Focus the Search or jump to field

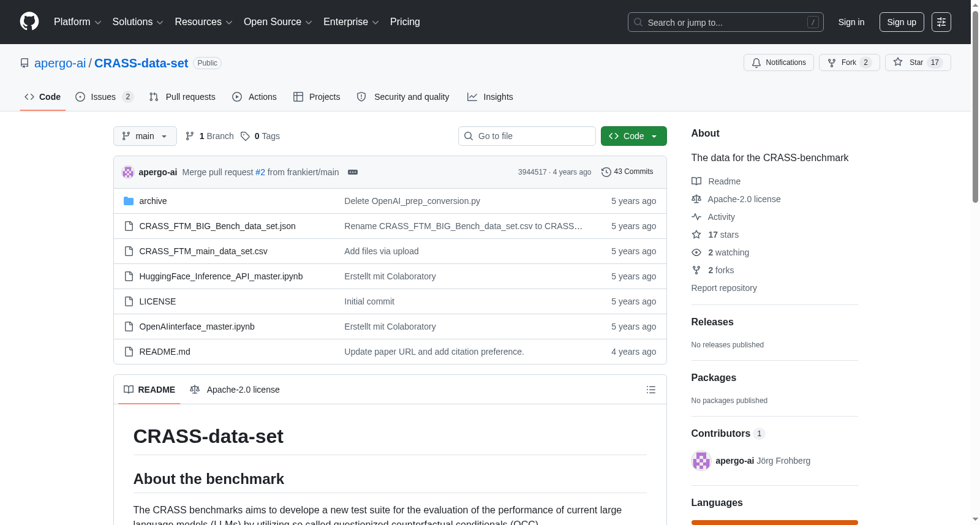(x=726, y=22)
